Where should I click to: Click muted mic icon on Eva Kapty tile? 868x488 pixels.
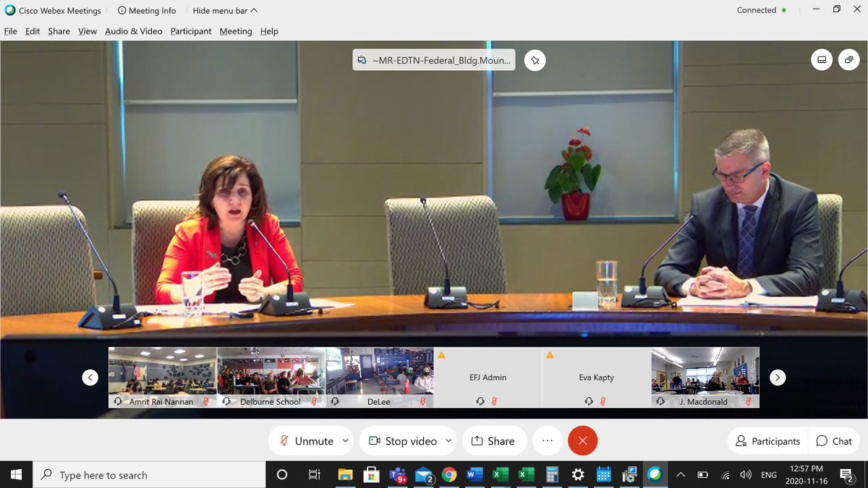point(603,401)
